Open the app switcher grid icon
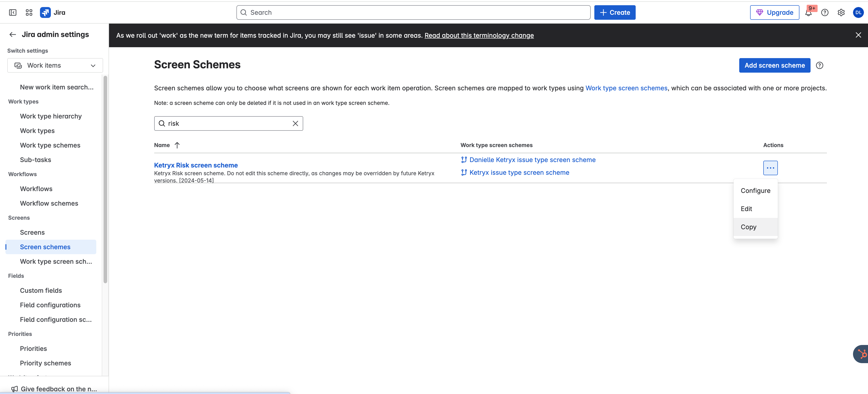The image size is (868, 394). tap(29, 12)
